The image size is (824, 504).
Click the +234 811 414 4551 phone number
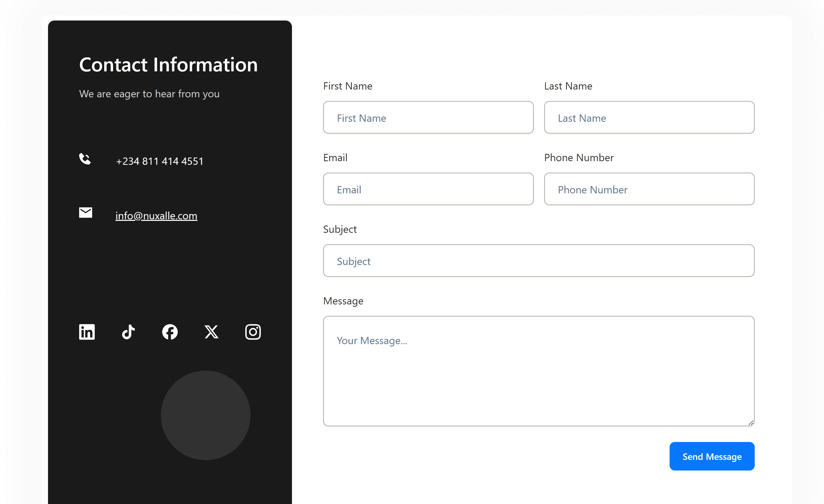(160, 161)
